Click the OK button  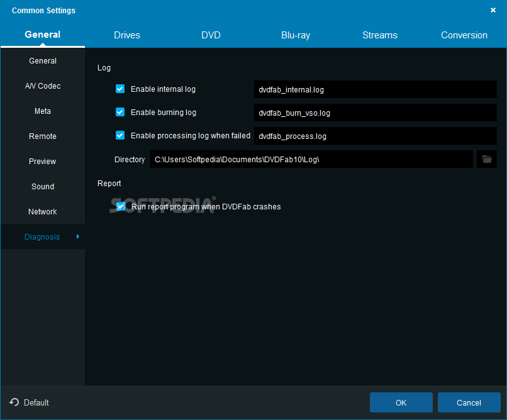point(401,402)
